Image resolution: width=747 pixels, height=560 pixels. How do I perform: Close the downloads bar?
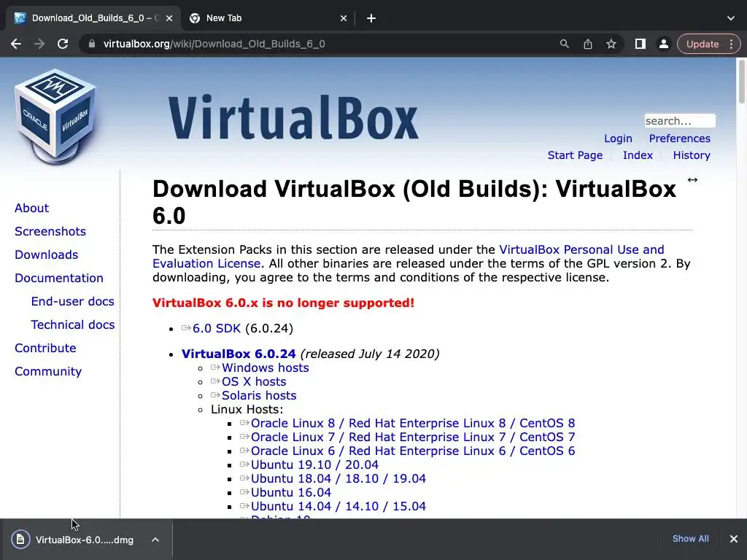(734, 539)
